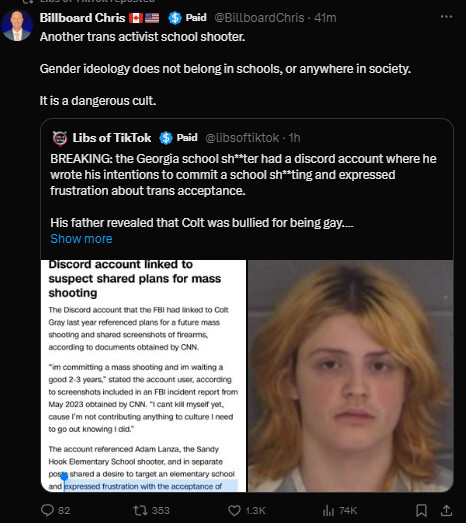Click the @libsoftiktok handle
The image size is (466, 523).
(242, 138)
